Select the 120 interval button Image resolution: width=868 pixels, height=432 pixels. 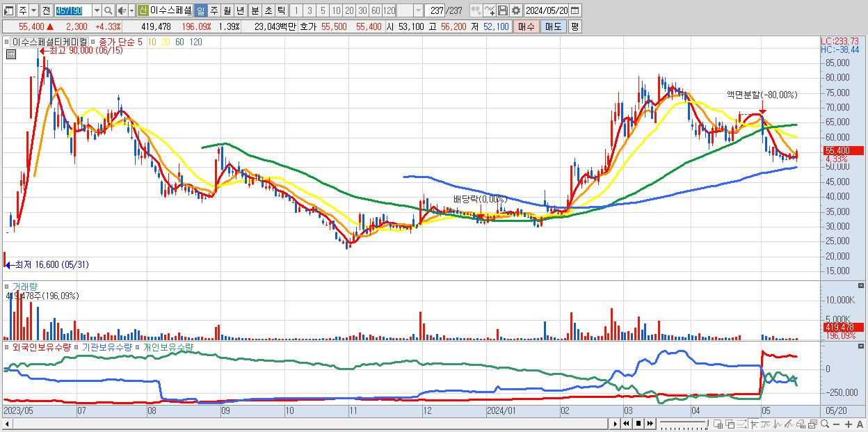pyautogui.click(x=389, y=11)
